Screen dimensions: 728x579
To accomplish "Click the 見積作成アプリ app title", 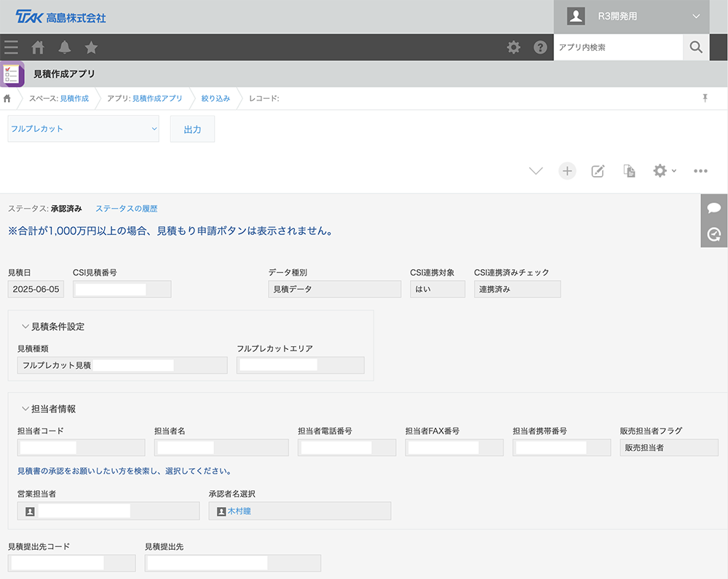I will click(x=64, y=74).
